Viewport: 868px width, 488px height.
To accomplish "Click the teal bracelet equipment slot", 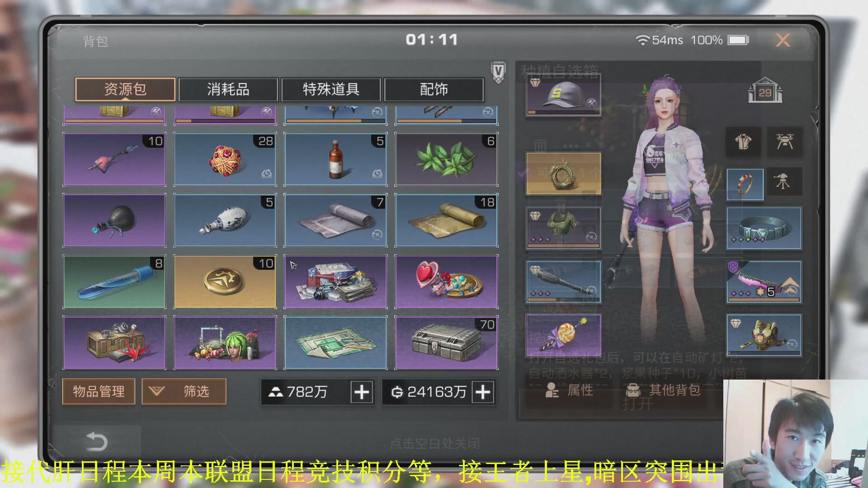I will coord(764,228).
